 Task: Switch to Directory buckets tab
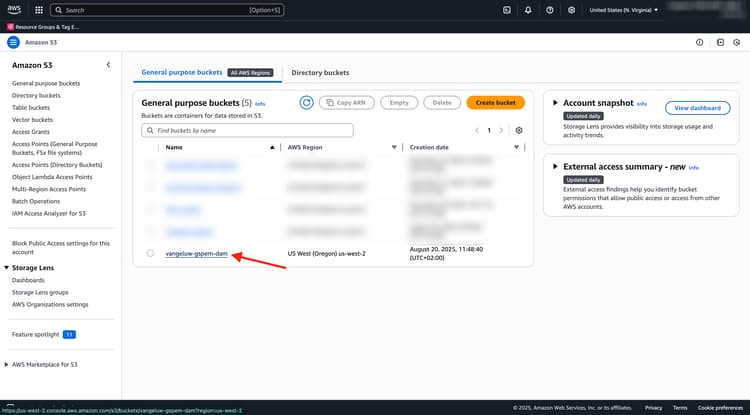tap(320, 73)
